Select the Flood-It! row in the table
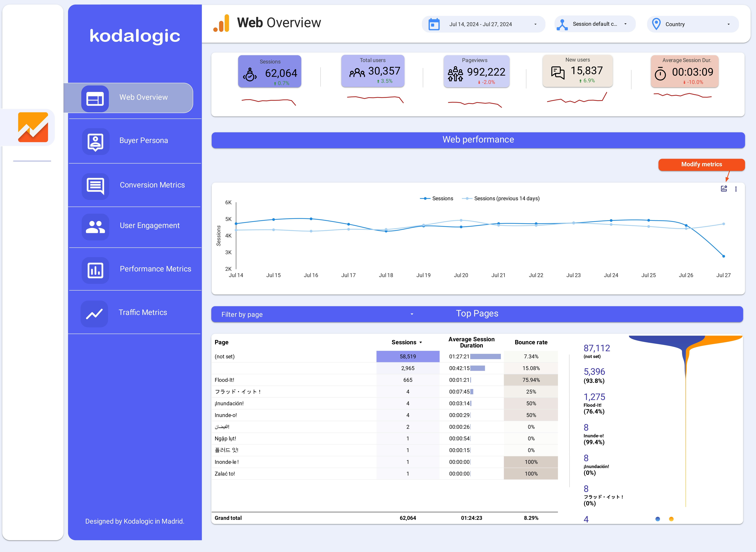Viewport: 756px width, 552px height. click(385, 380)
